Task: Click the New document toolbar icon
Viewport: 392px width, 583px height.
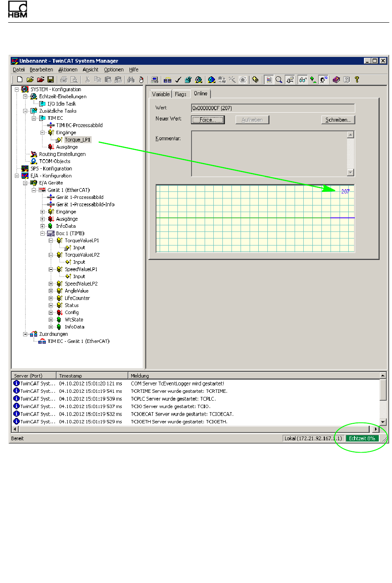Action: click(20, 80)
